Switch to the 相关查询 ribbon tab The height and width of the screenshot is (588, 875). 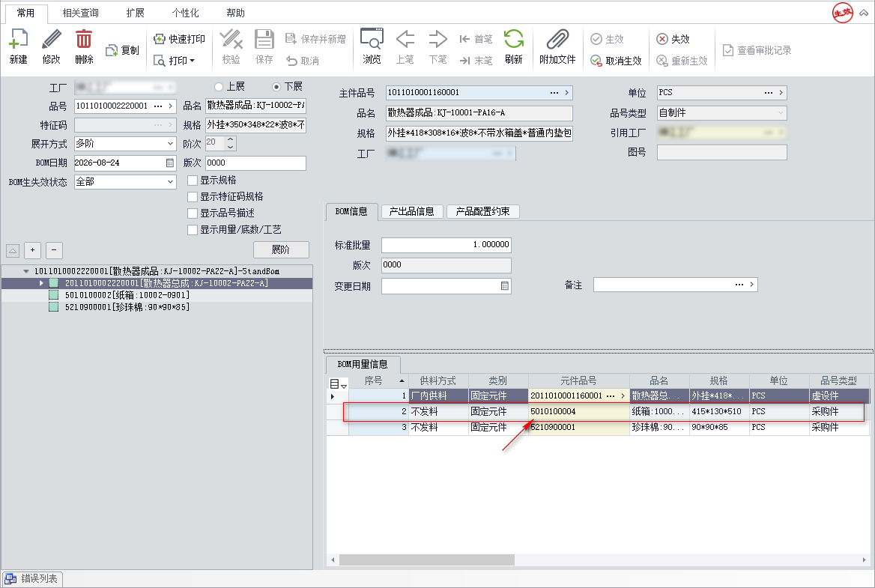[80, 13]
